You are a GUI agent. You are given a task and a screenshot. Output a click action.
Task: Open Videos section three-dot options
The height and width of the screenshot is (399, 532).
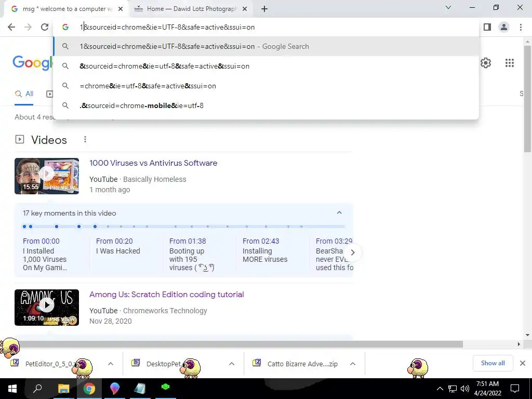click(85, 139)
